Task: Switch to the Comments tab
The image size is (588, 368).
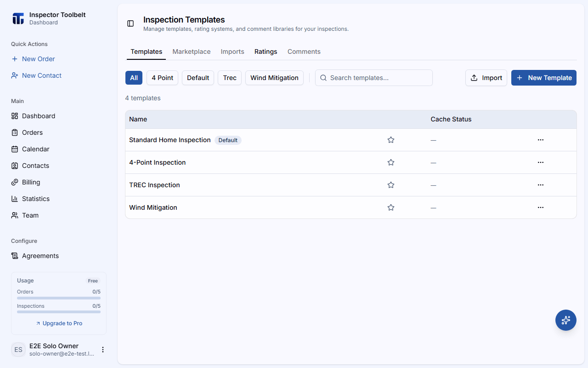Action: pyautogui.click(x=304, y=52)
